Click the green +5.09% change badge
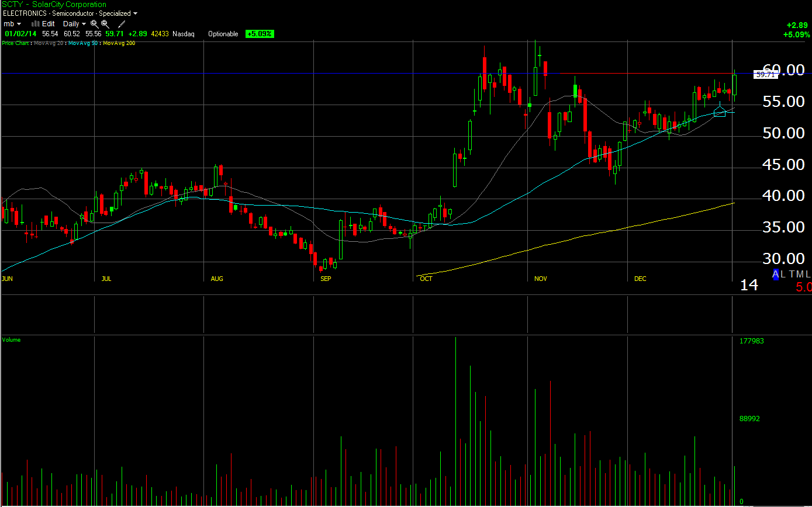Image resolution: width=812 pixels, height=507 pixels. point(260,34)
